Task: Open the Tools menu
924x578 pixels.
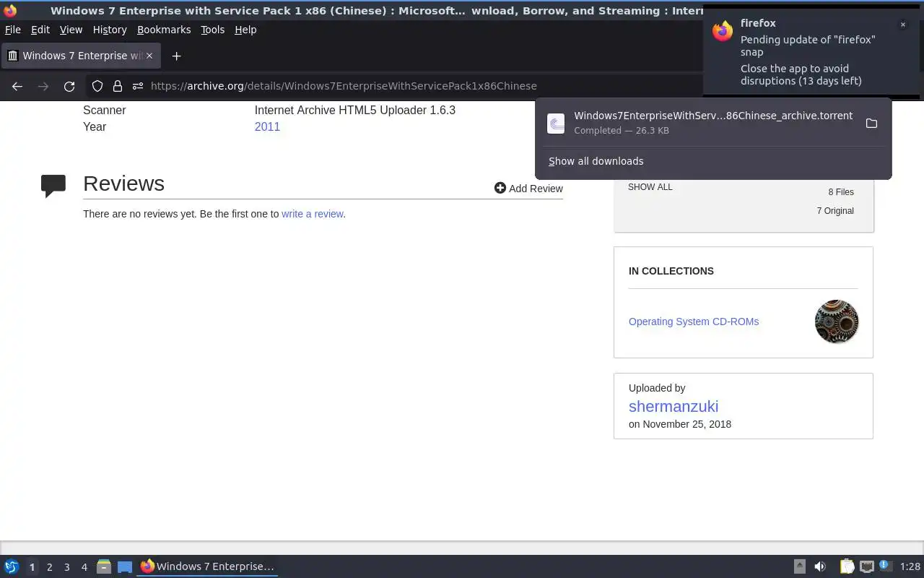Action: [x=212, y=30]
